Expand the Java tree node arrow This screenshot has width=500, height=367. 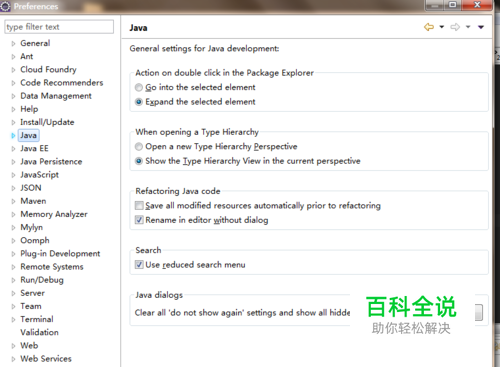click(13, 135)
